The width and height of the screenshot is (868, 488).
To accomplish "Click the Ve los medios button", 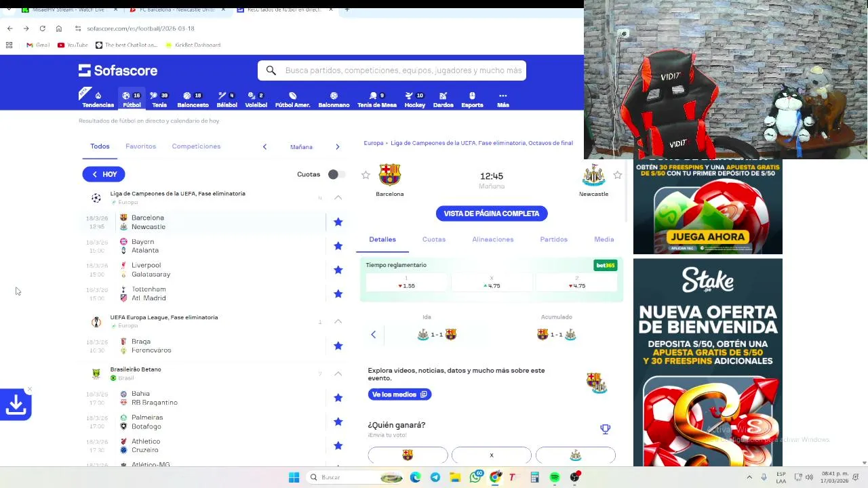I will pos(400,394).
